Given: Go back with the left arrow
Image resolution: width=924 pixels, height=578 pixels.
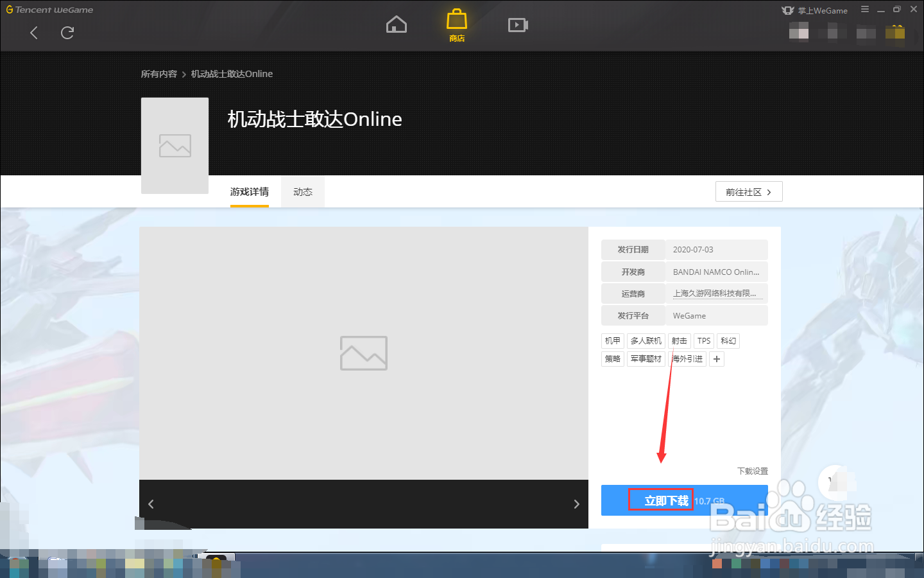Looking at the screenshot, I should (x=34, y=33).
